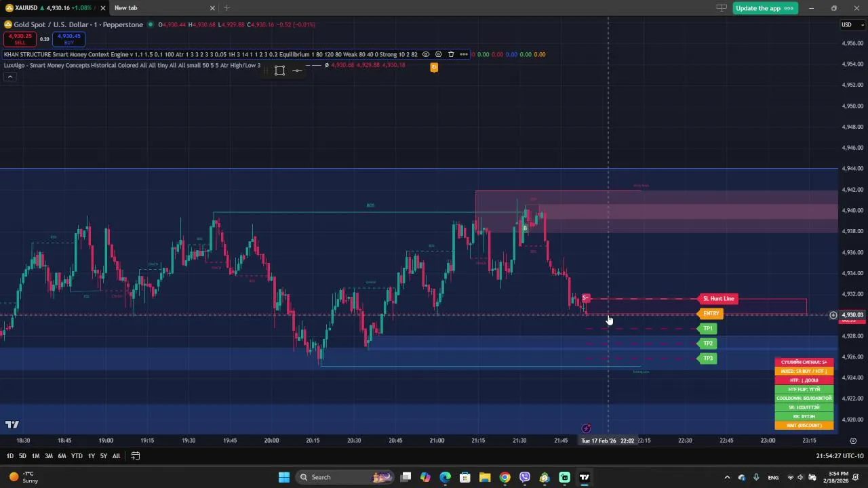This screenshot has width=868, height=488.
Task: Open the multi-monitor layout icon
Action: point(722,8)
